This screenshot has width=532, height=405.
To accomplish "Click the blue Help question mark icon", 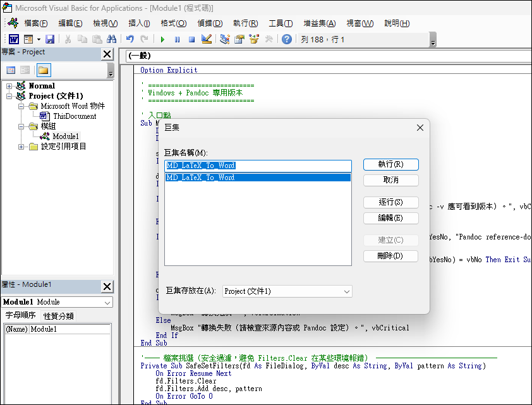I will click(287, 39).
